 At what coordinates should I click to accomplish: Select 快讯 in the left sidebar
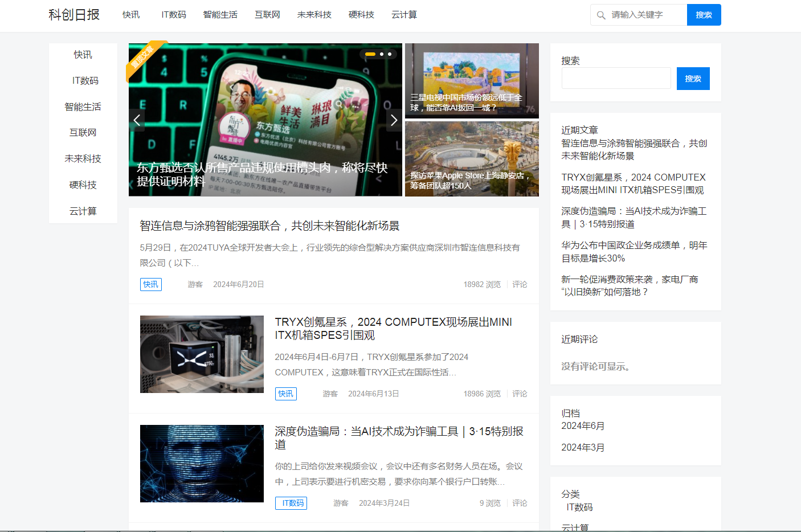click(83, 55)
